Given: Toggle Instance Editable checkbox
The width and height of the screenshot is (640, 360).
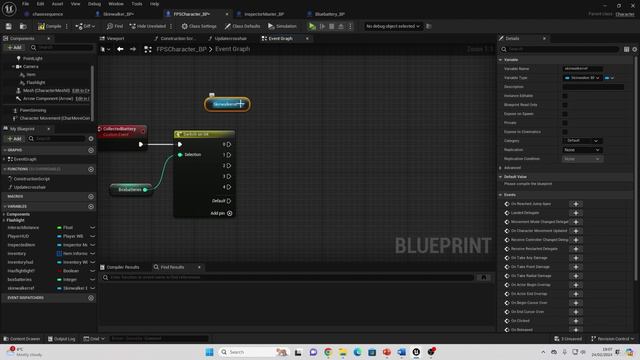Looking at the screenshot, I should 565,96.
